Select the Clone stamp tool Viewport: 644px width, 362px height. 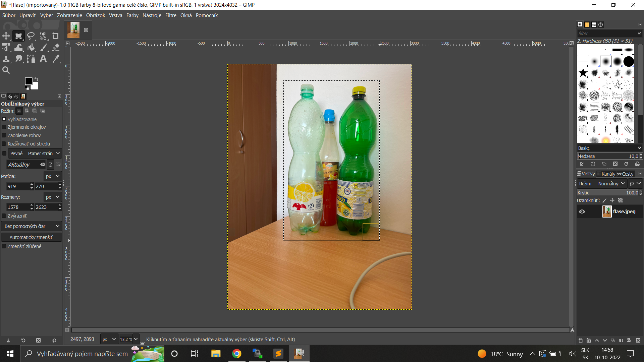click(x=6, y=59)
